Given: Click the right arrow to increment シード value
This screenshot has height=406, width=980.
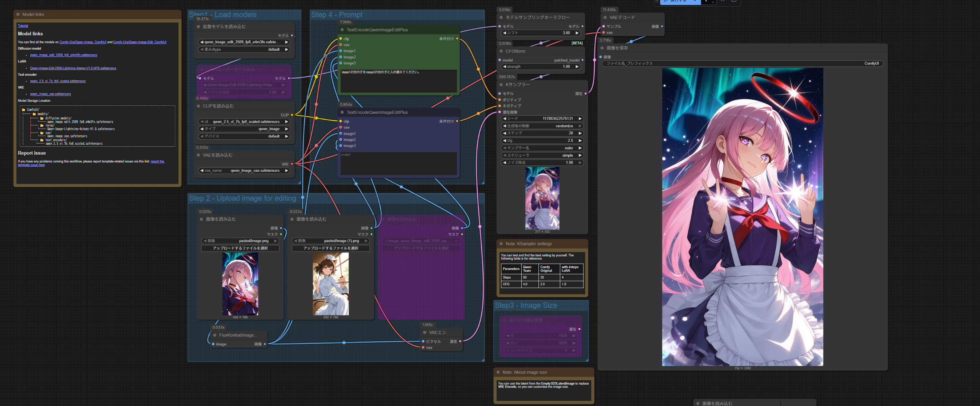Looking at the screenshot, I should (580, 119).
